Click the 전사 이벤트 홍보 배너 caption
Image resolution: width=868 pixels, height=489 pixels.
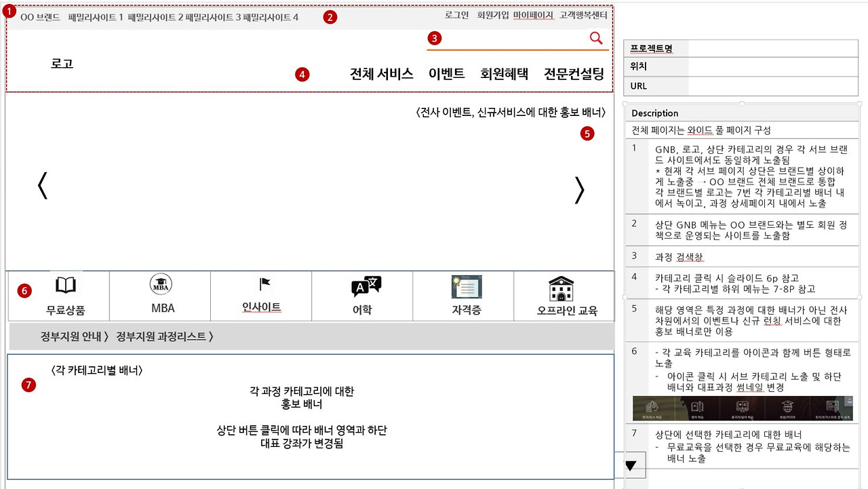click(x=510, y=112)
